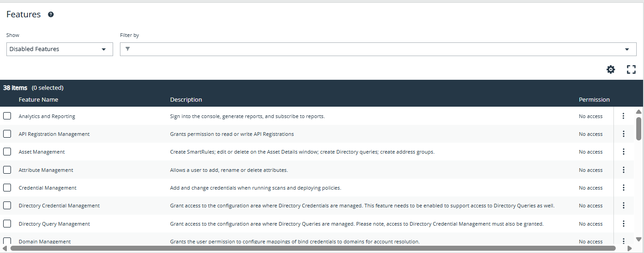Image resolution: width=644 pixels, height=253 pixels.
Task: Click the filter funnel icon
Action: (x=128, y=49)
